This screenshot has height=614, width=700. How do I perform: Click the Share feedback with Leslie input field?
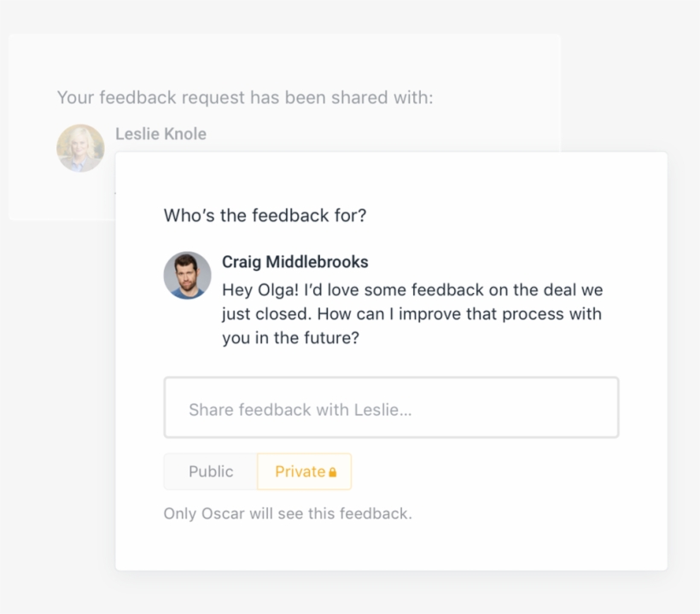[x=391, y=407]
